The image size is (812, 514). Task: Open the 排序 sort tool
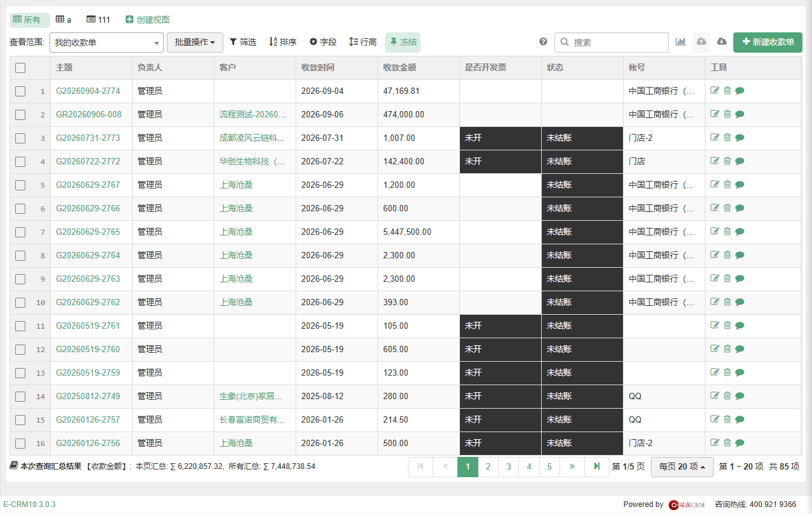pos(283,42)
